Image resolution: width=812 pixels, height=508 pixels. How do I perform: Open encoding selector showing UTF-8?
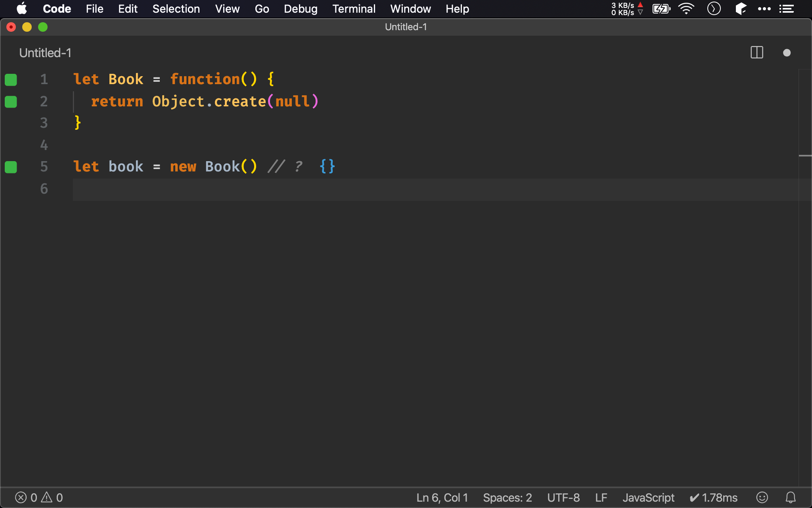[563, 497]
